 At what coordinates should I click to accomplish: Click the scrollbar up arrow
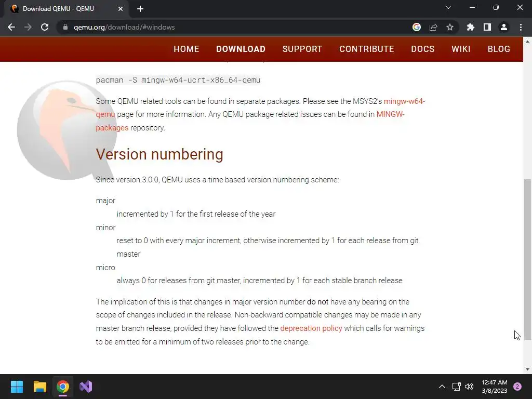[528, 42]
